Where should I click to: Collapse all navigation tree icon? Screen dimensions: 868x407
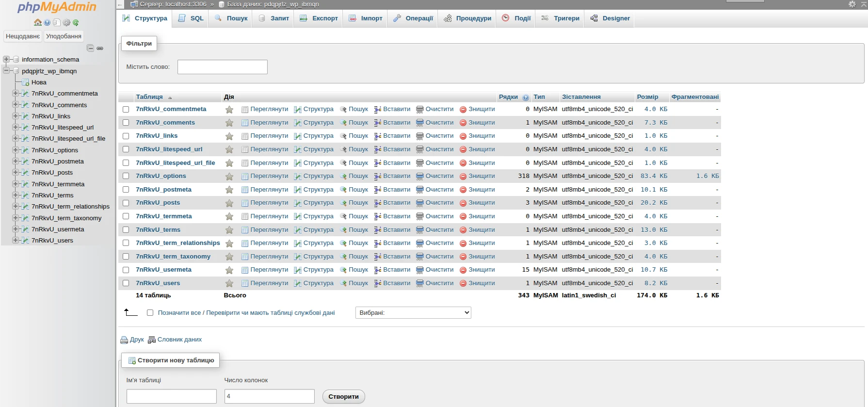coord(90,48)
